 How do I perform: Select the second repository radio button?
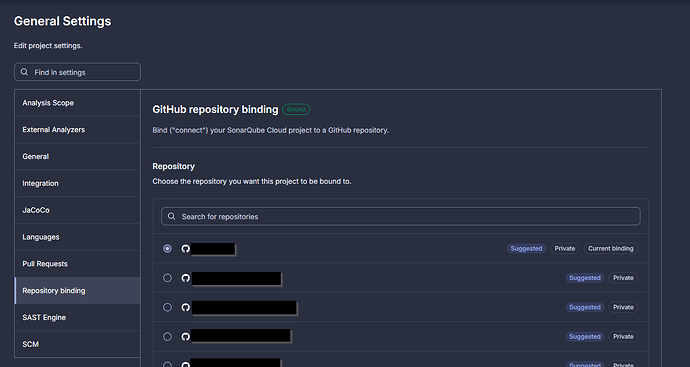point(167,278)
